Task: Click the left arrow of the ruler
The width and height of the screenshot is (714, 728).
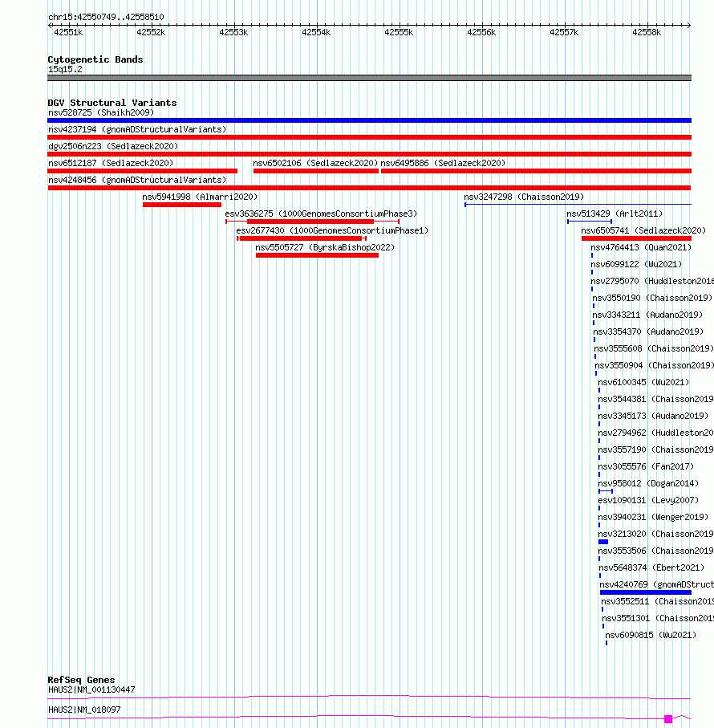Action: 50,25
